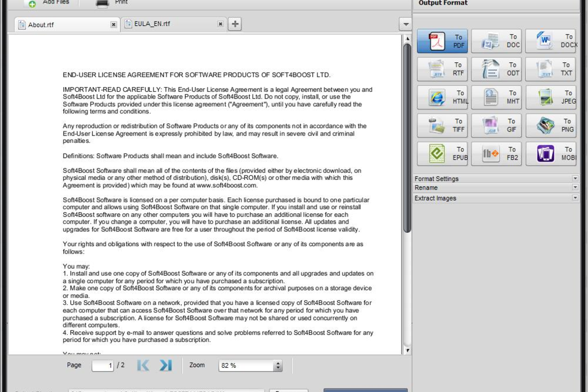588x392 pixels.
Task: Select the To TIFF output format
Action: point(442,125)
